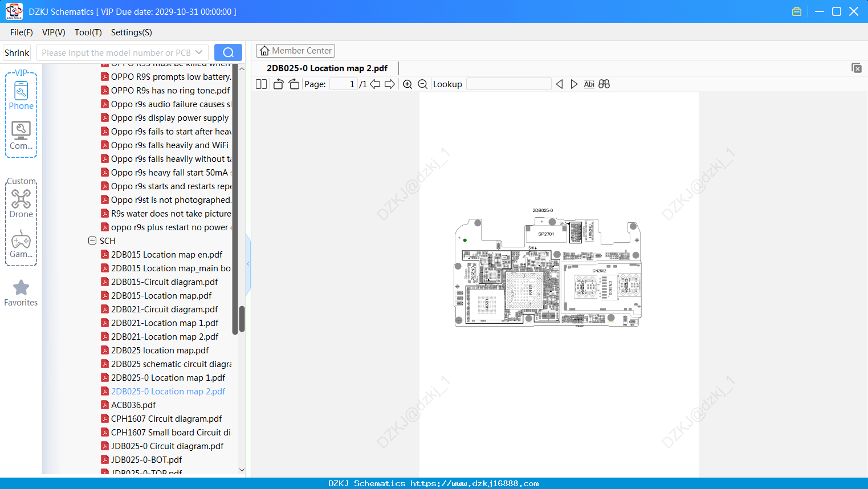Click the file tree scroll-down arrow

click(242, 470)
